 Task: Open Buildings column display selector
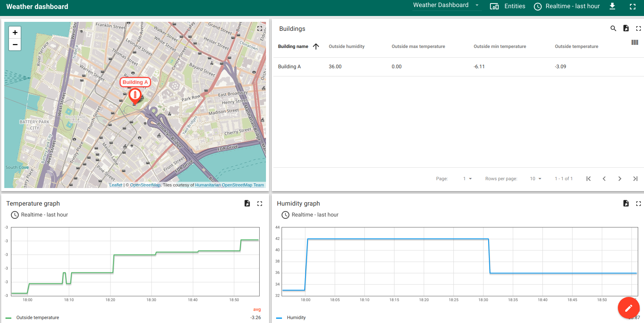pyautogui.click(x=635, y=43)
